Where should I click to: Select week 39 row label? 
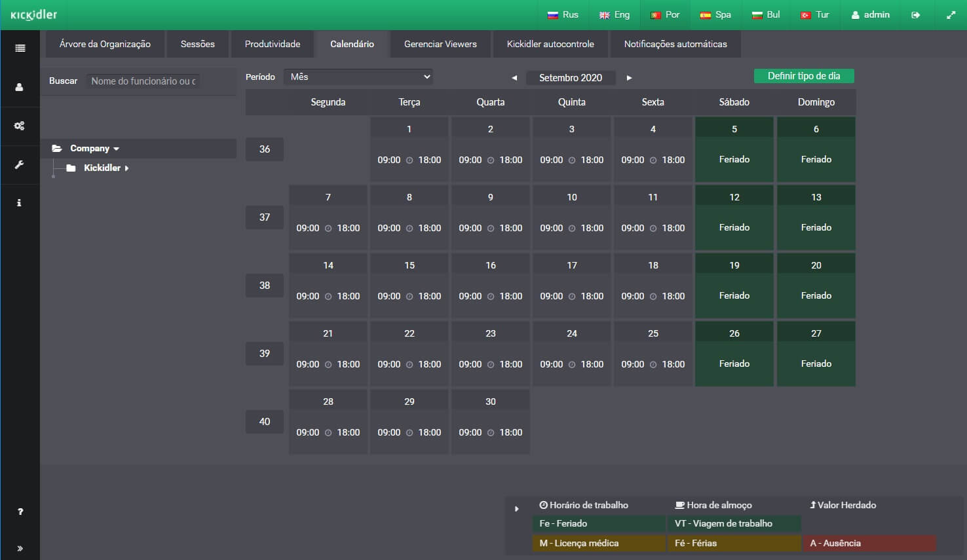[265, 354]
